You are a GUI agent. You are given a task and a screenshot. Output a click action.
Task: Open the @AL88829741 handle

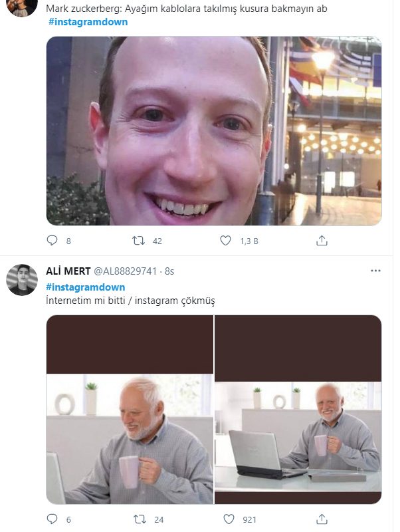[126, 271]
